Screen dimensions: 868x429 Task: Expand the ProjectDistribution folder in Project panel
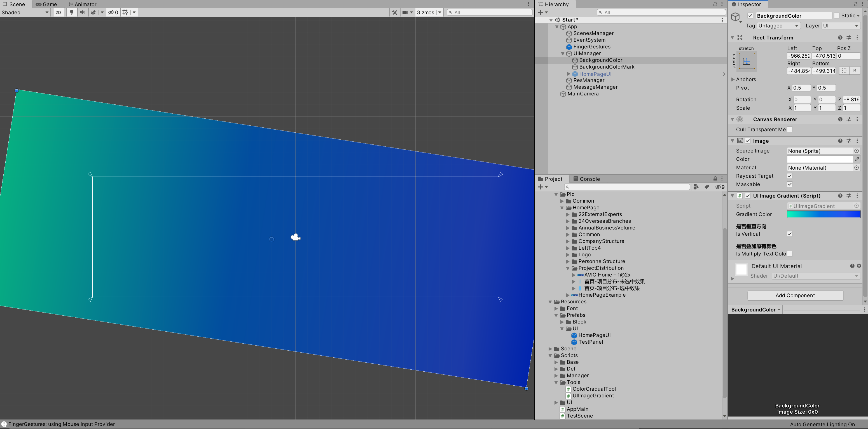[569, 268]
